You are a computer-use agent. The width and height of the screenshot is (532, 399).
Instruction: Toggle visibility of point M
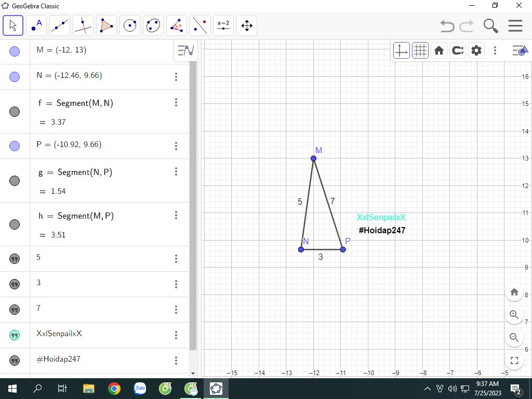(x=15, y=51)
